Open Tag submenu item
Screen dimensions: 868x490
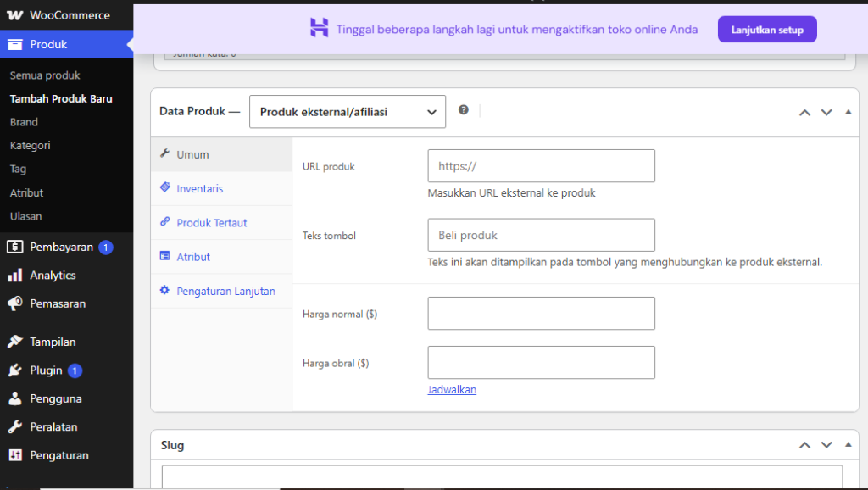click(18, 169)
